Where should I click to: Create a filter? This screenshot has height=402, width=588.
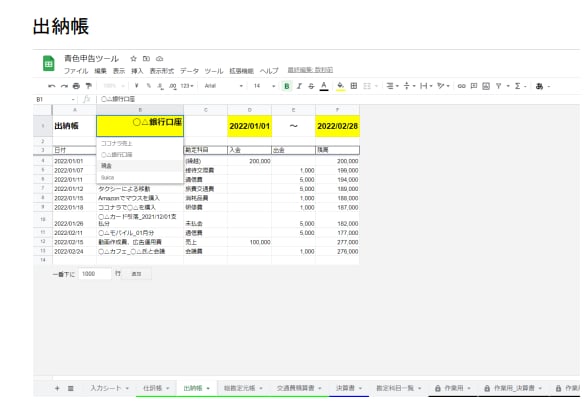point(498,86)
